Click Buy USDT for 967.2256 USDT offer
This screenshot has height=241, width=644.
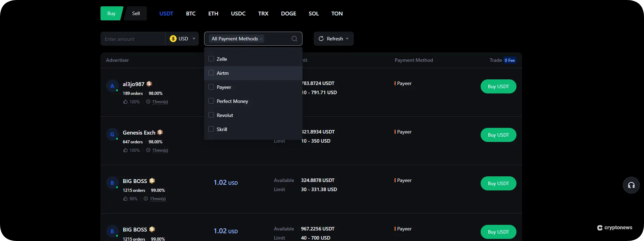click(x=498, y=232)
